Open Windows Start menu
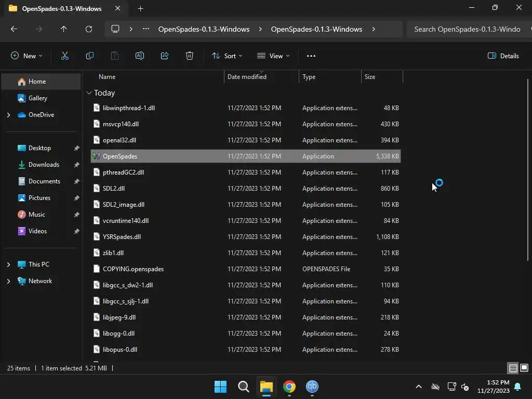The height and width of the screenshot is (399, 532). click(x=220, y=387)
